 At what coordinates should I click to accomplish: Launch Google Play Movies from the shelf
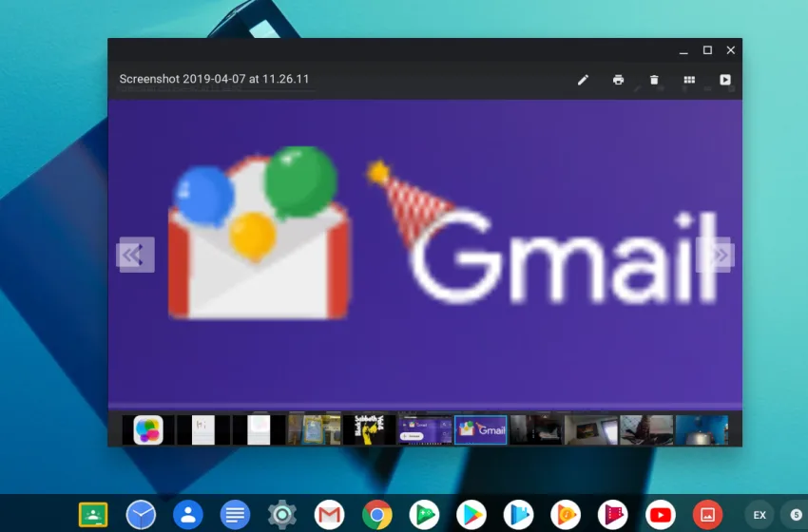[x=613, y=515]
